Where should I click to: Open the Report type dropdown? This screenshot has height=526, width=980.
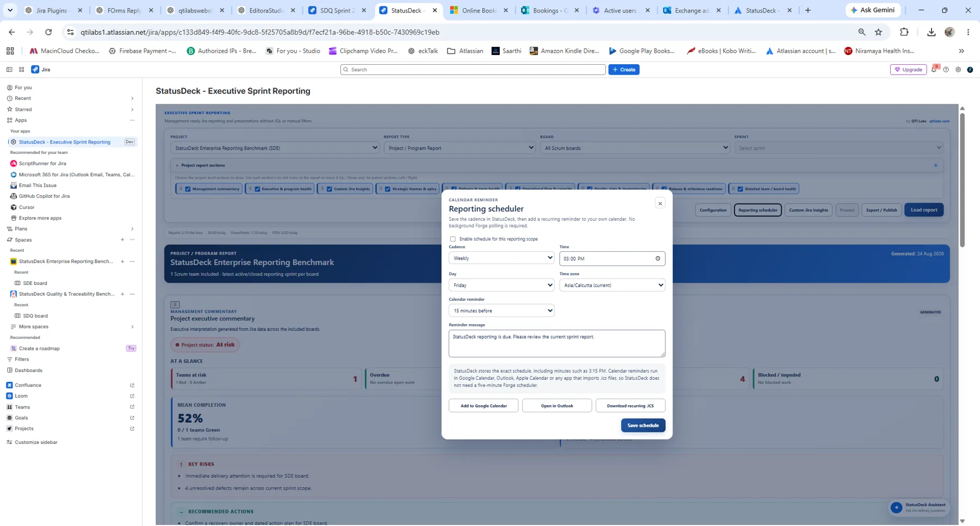(x=460, y=148)
